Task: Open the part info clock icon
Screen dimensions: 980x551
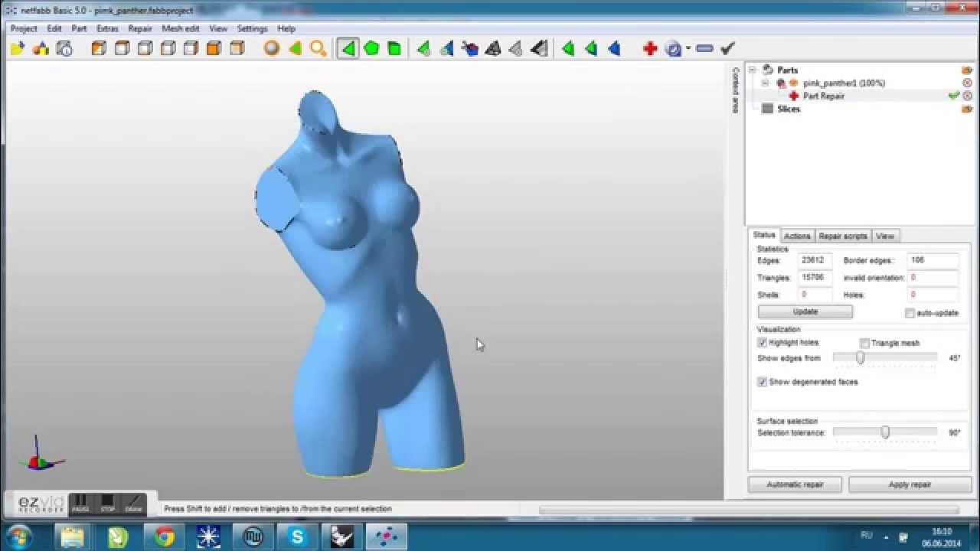Action: [x=64, y=49]
